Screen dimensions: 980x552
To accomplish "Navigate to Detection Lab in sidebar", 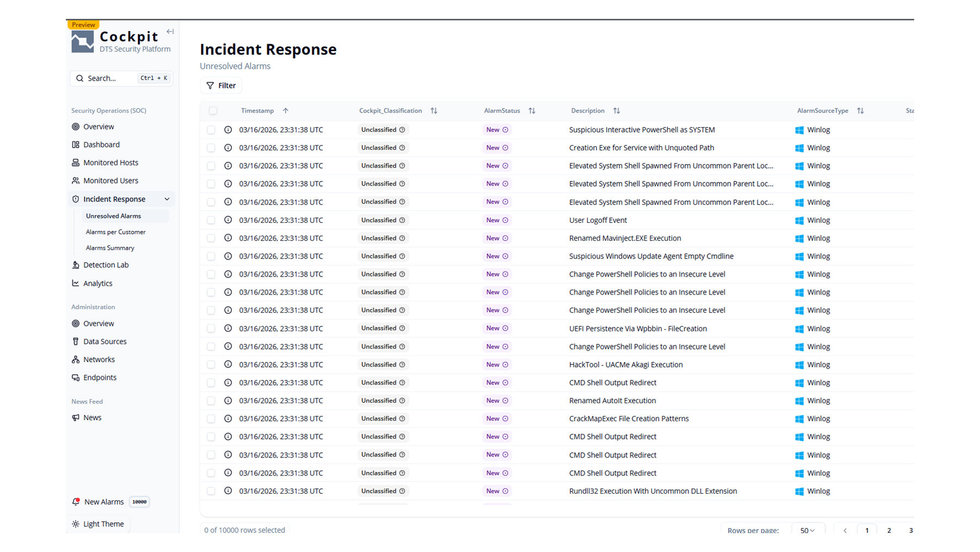I will tap(106, 265).
